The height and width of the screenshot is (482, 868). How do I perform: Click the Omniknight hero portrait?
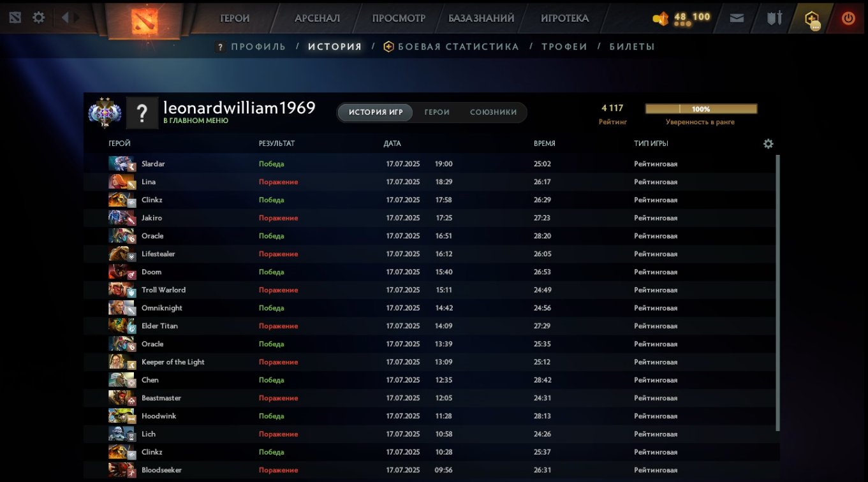[x=122, y=308]
